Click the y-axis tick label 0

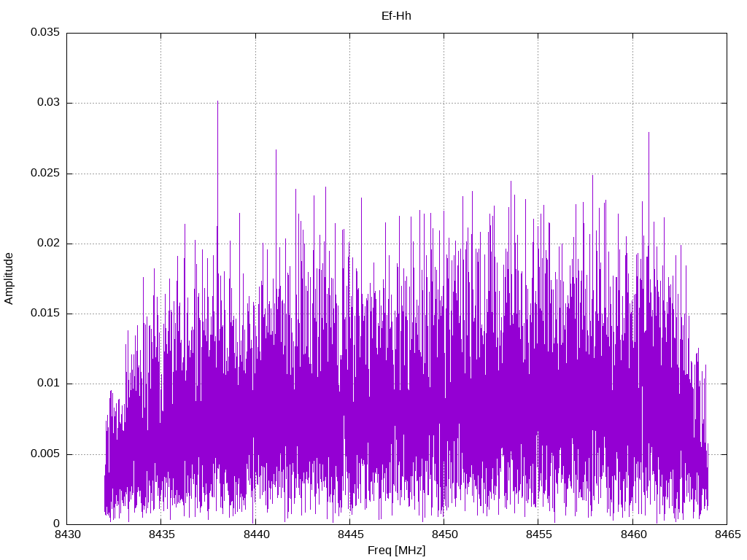(x=57, y=524)
